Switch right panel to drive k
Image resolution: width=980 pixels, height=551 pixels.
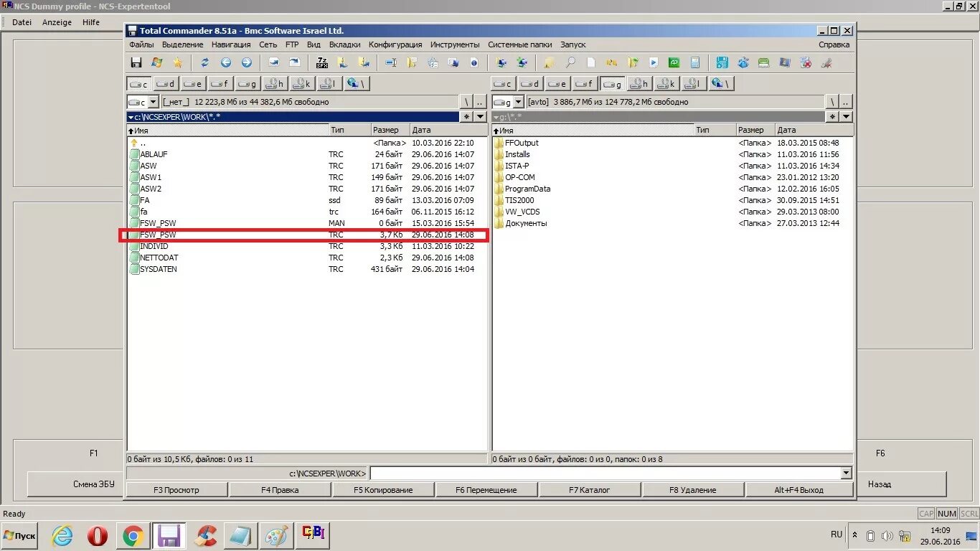click(x=666, y=84)
